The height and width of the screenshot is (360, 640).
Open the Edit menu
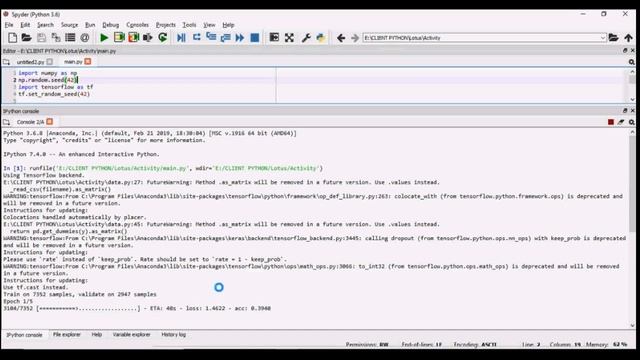[25, 25]
